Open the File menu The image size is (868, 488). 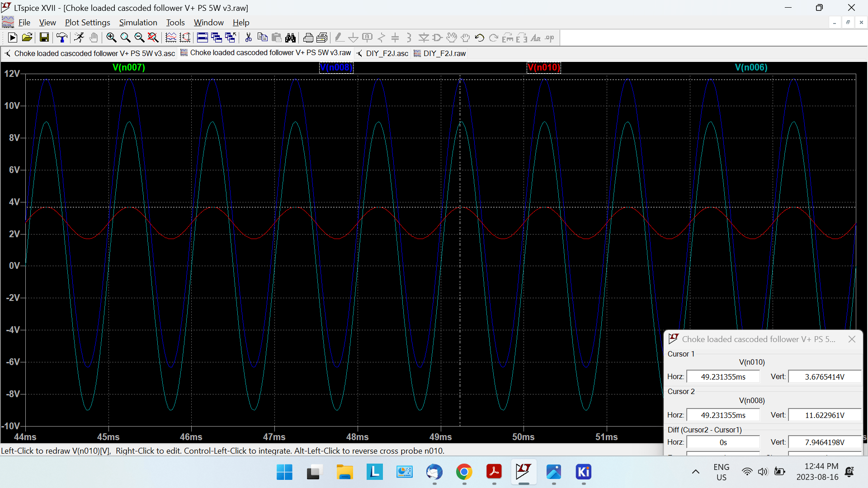(x=24, y=23)
